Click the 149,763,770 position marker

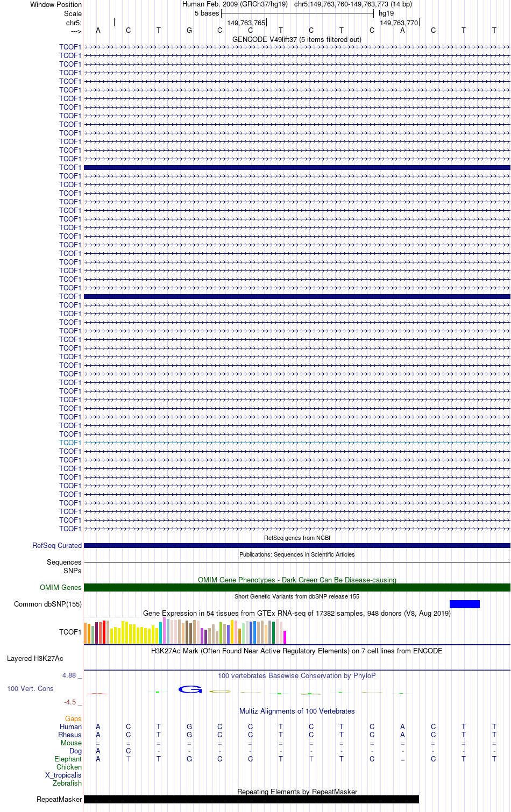coord(399,23)
